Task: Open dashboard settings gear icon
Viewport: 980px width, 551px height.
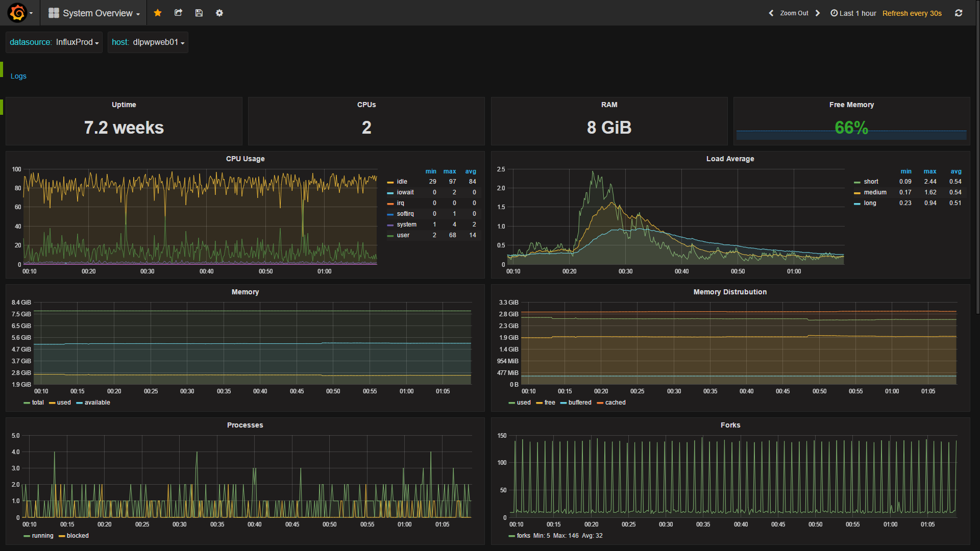Action: pos(219,13)
